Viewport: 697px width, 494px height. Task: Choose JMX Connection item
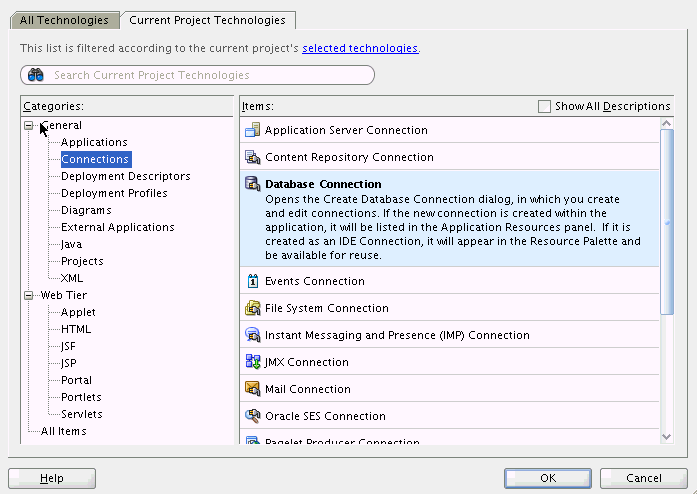pos(449,362)
